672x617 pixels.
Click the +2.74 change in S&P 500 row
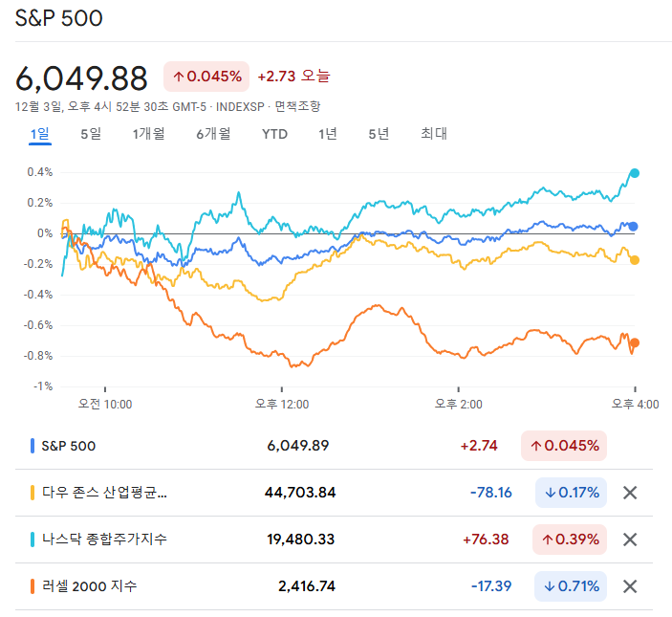(479, 446)
